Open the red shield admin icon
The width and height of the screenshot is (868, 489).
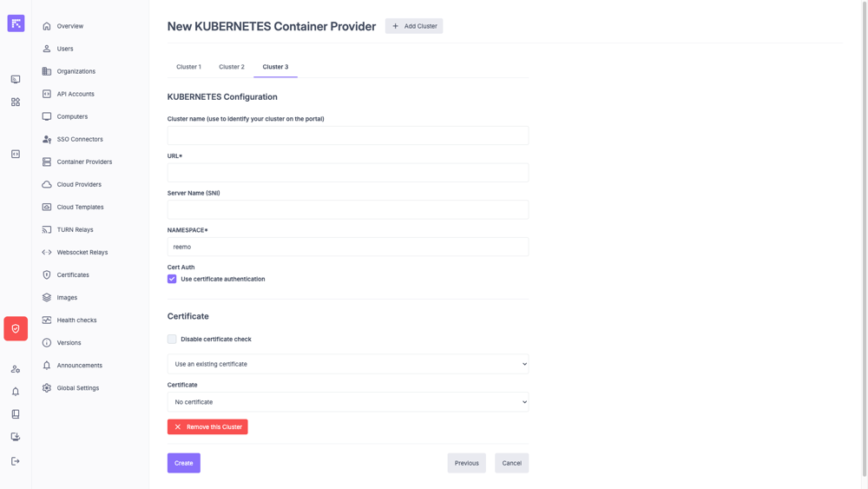[16, 328]
